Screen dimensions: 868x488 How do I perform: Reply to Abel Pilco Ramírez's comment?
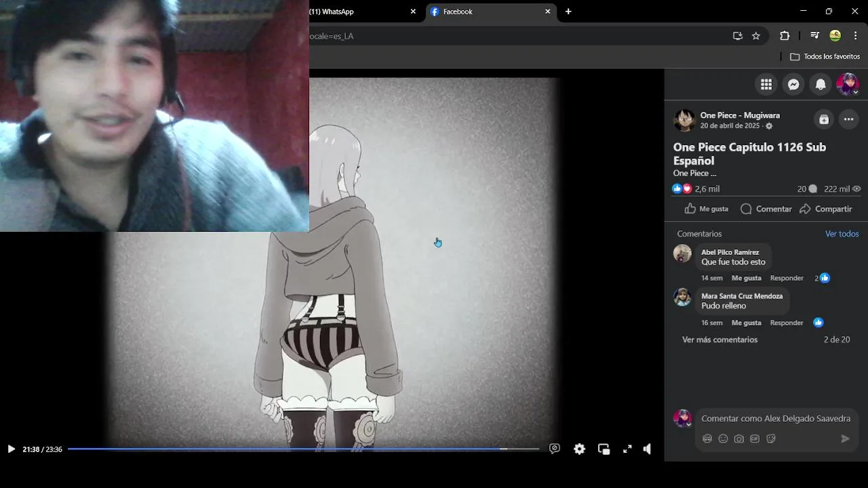[787, 278]
